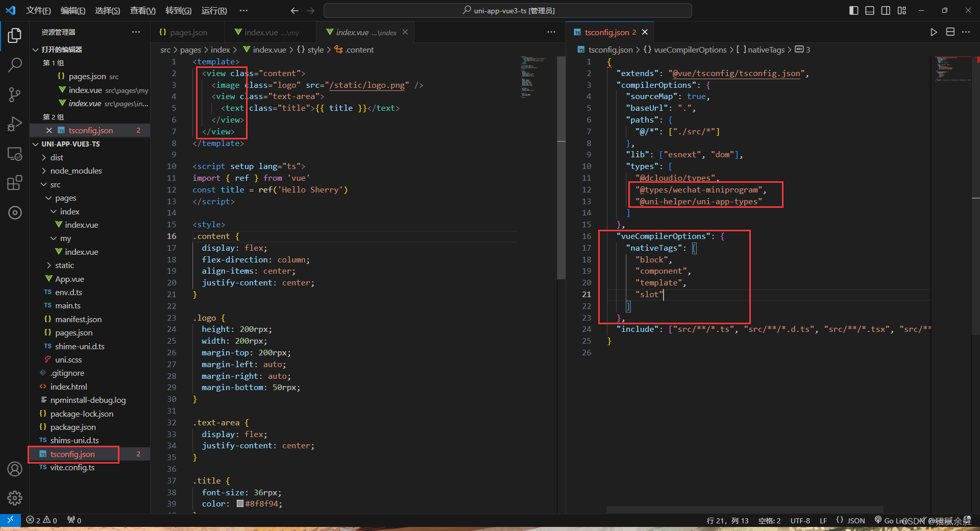Open the Search view in activity bar
The height and width of the screenshot is (531, 980).
pos(15,65)
